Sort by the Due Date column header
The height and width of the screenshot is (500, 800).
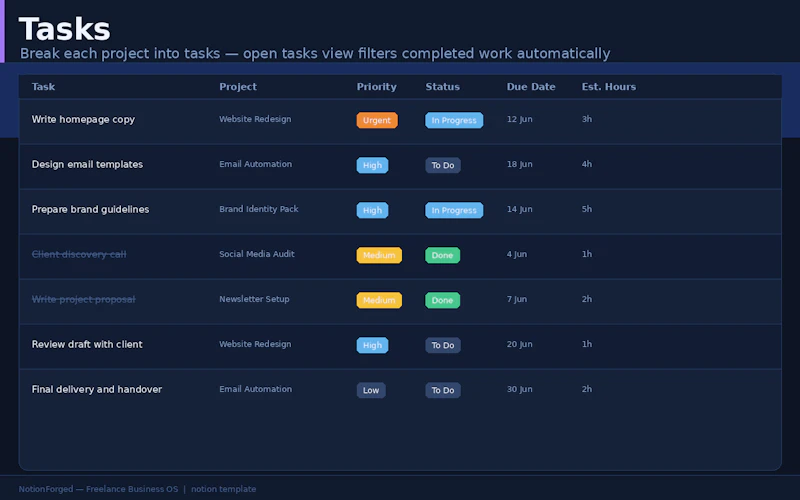tap(531, 87)
